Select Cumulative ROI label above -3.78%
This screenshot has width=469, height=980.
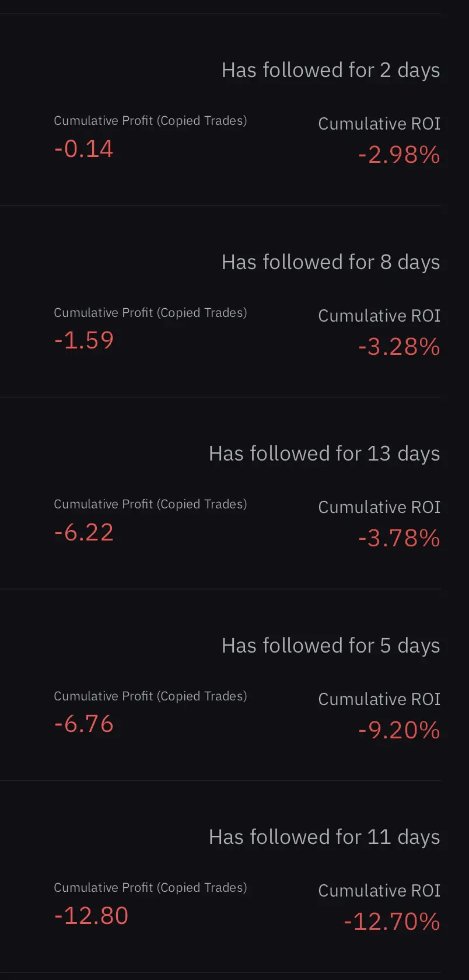(379, 507)
